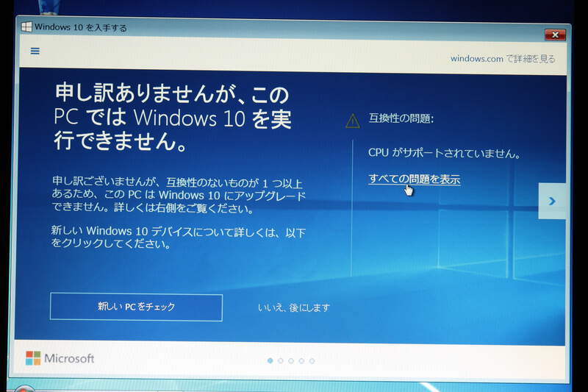Click the main 申し訳ありませんが headline
The image size is (588, 392).
[173, 117]
